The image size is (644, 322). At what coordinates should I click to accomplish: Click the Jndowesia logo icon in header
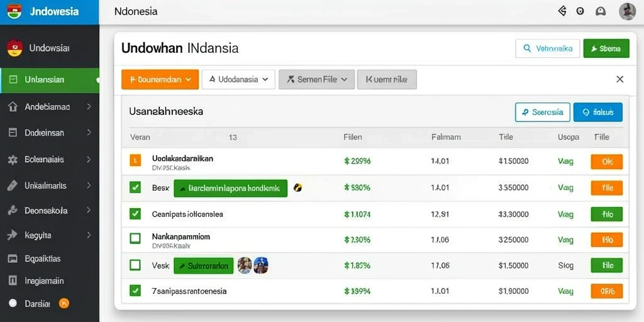(14, 11)
